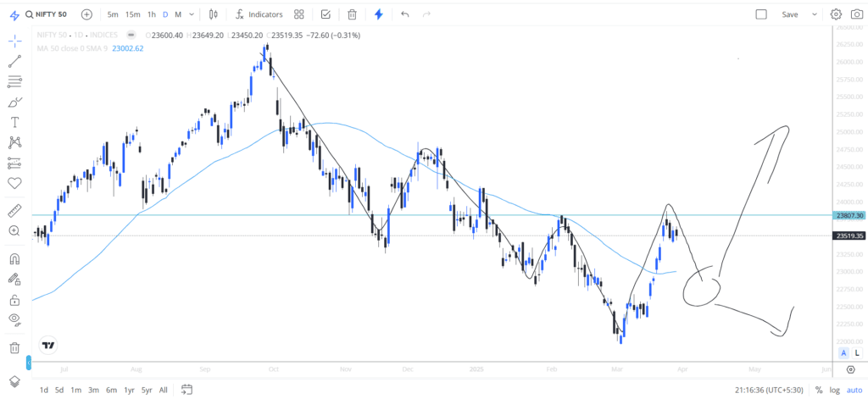Set range to 1yr

pos(129,390)
